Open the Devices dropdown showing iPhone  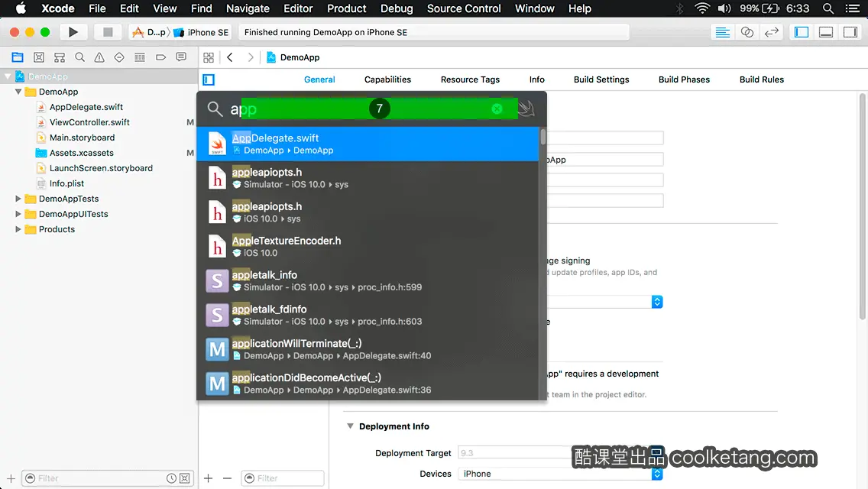click(x=560, y=474)
